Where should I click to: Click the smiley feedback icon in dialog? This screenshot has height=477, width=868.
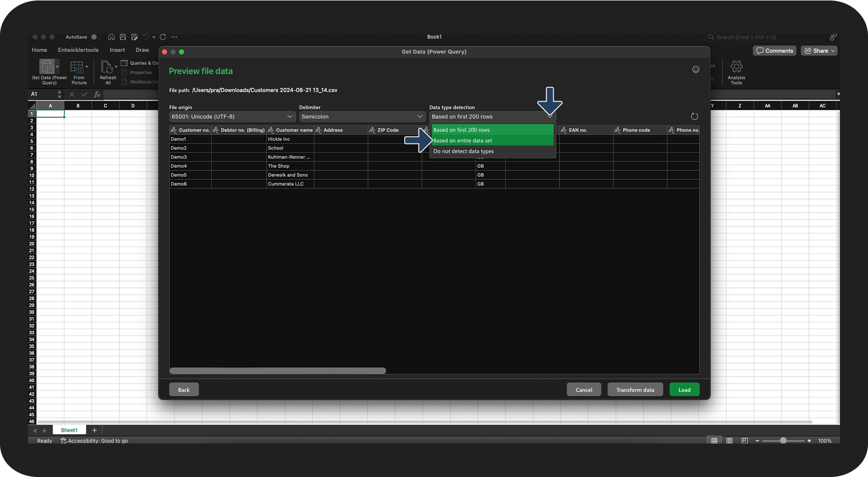(696, 70)
